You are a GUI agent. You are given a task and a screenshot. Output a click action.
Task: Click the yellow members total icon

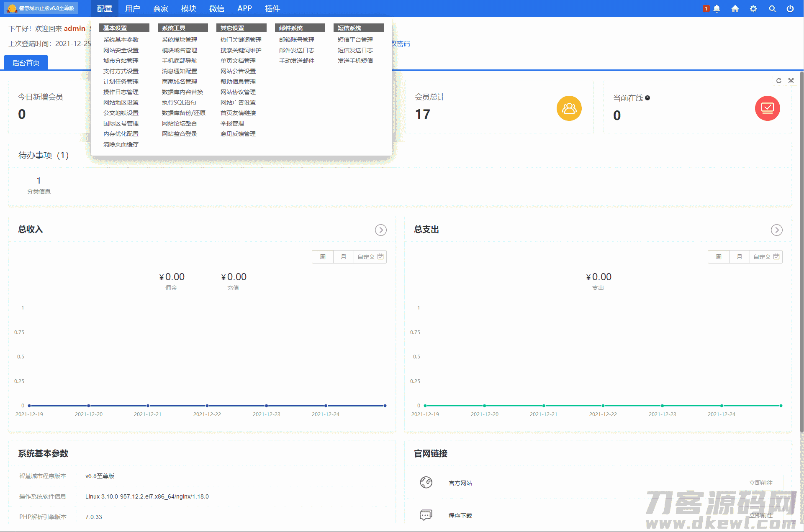(x=569, y=108)
